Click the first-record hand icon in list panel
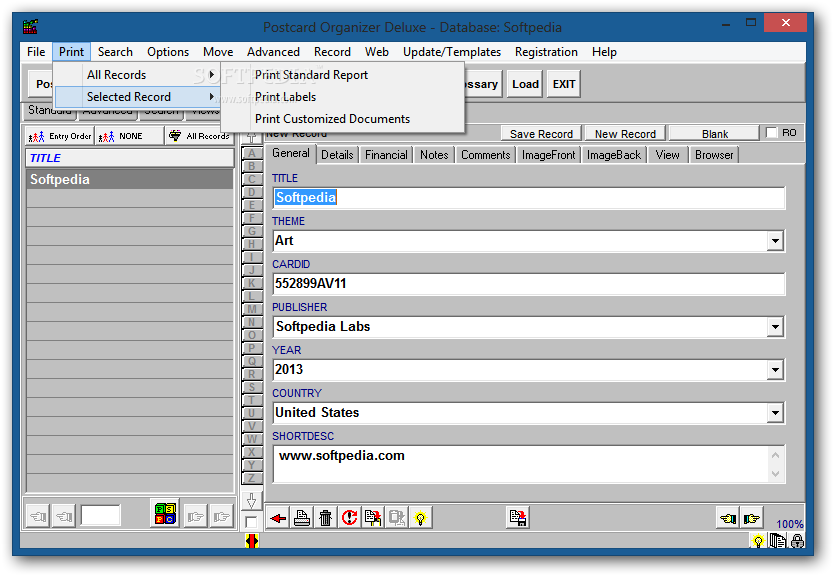Image resolution: width=834 pixels, height=576 pixels. pyautogui.click(x=38, y=516)
